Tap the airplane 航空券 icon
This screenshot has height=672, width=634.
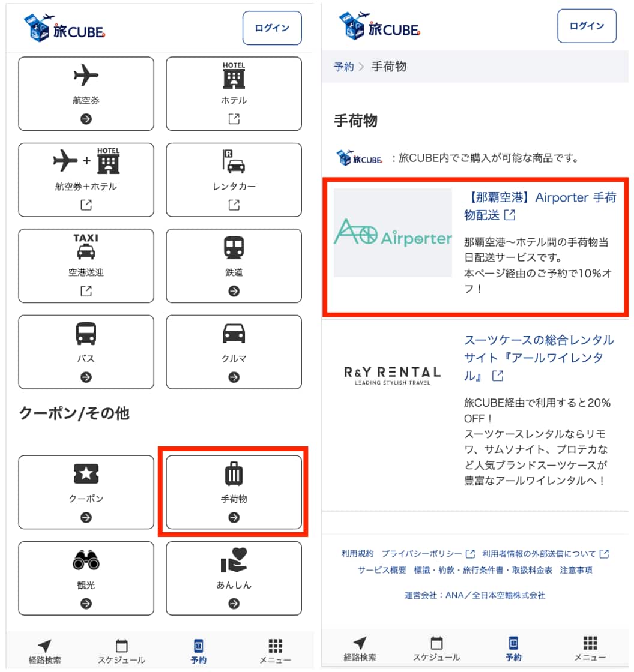pyautogui.click(x=86, y=76)
